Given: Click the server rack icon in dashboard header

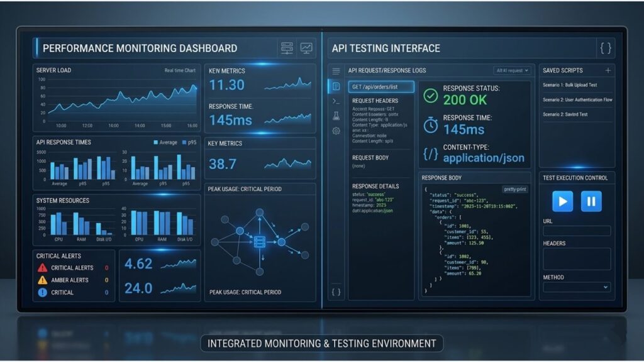Looking at the screenshot, I should (287, 48).
